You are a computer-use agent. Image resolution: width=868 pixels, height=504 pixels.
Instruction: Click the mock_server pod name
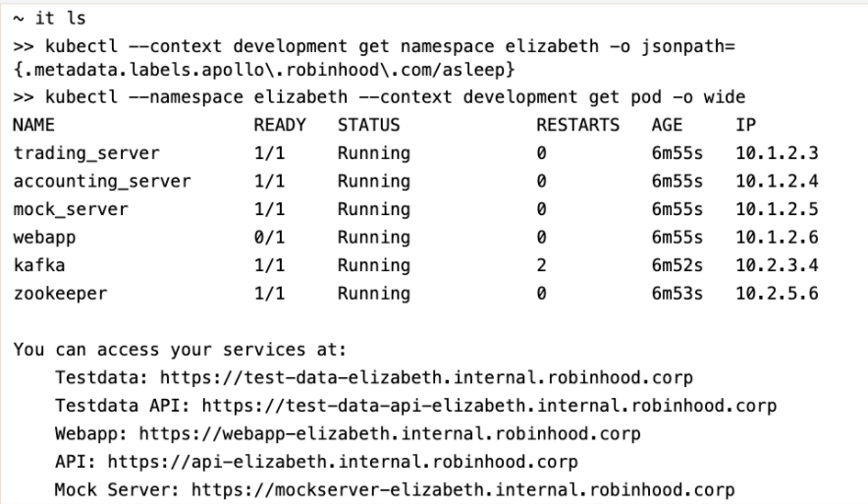click(71, 209)
